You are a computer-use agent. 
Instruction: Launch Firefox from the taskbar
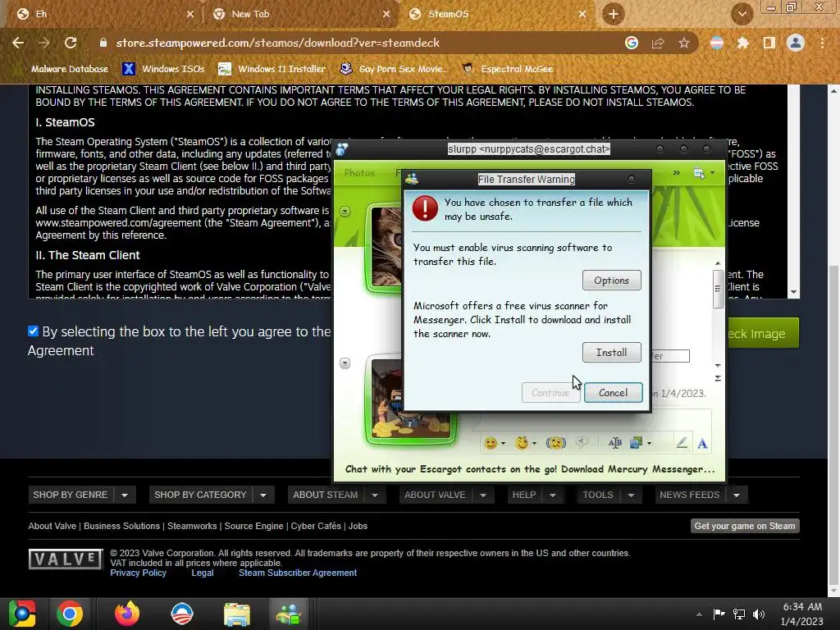click(x=127, y=614)
